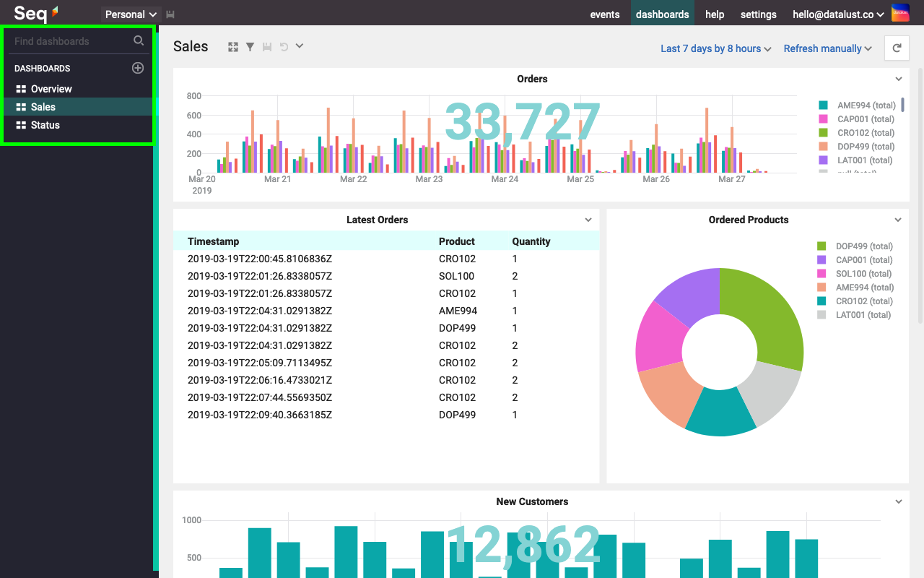Viewport: 924px width, 578px height.
Task: Open the dashboard filter funnel icon
Action: point(250,47)
